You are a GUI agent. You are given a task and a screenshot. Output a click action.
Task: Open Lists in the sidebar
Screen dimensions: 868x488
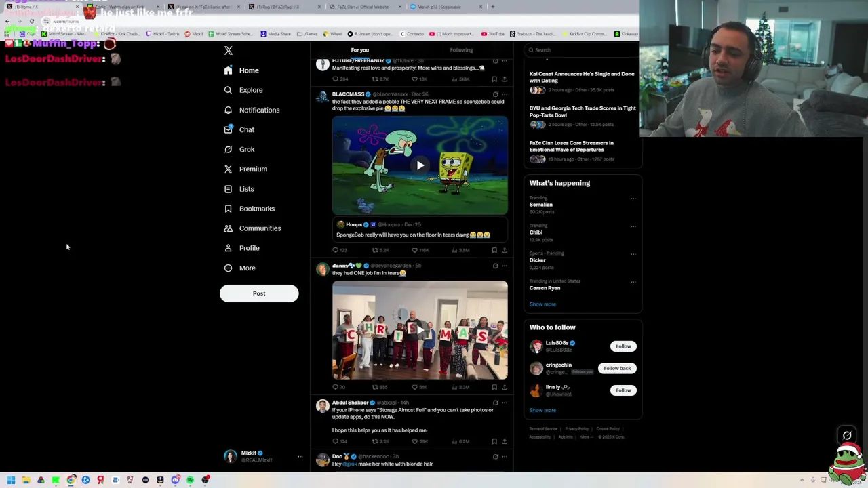coord(239,189)
